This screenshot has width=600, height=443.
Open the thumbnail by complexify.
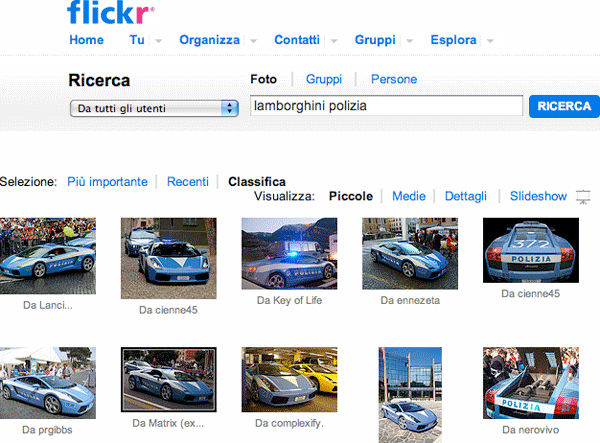(x=289, y=379)
